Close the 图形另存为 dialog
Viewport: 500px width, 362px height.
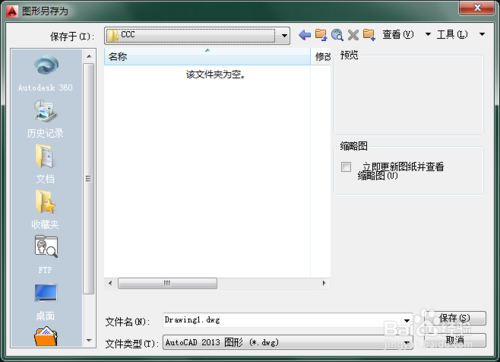477,7
